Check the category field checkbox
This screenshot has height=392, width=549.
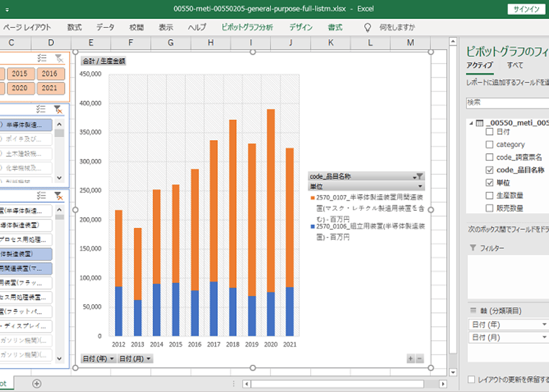point(490,144)
